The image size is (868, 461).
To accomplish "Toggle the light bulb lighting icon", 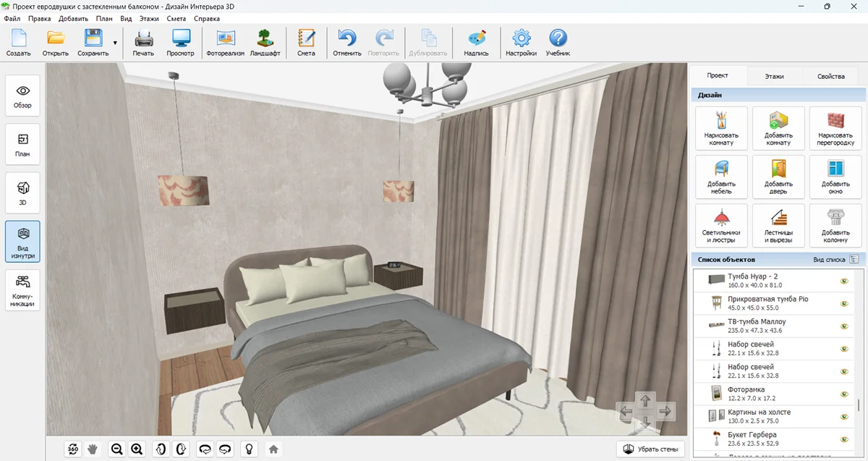I will coord(249,449).
